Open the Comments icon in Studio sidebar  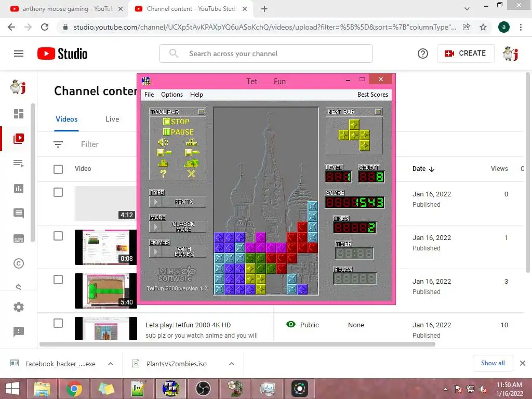coord(19,214)
